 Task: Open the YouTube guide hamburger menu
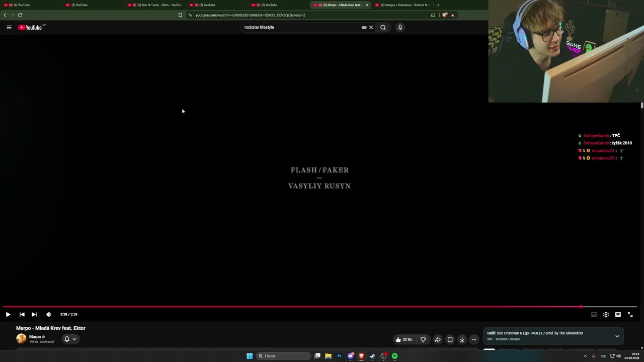tap(9, 27)
